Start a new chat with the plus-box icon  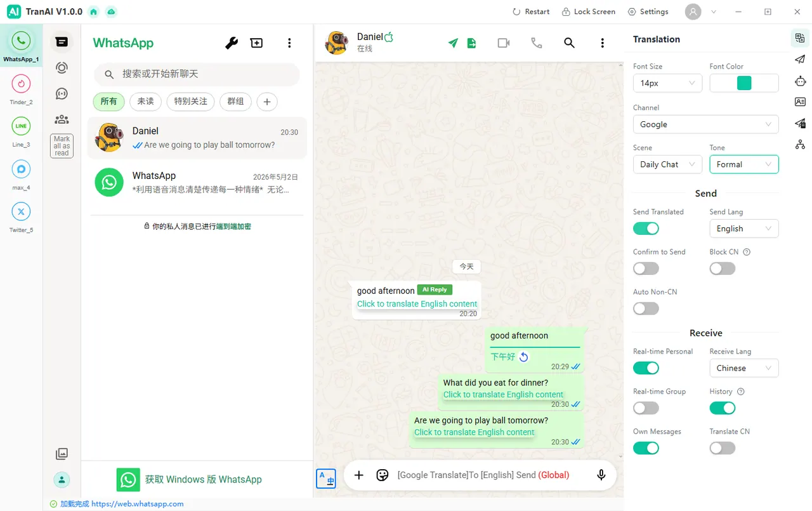pos(257,43)
